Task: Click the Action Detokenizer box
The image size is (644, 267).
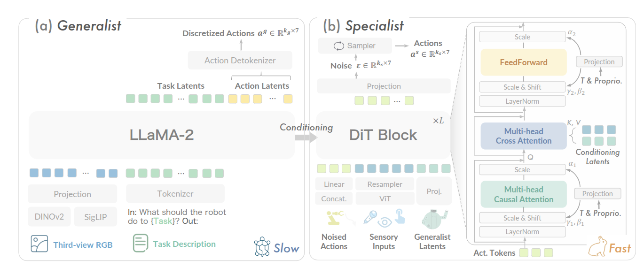Action: [240, 60]
